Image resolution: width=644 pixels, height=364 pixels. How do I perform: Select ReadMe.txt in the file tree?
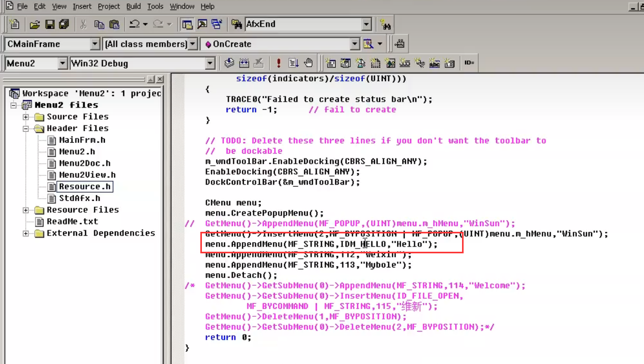click(72, 221)
